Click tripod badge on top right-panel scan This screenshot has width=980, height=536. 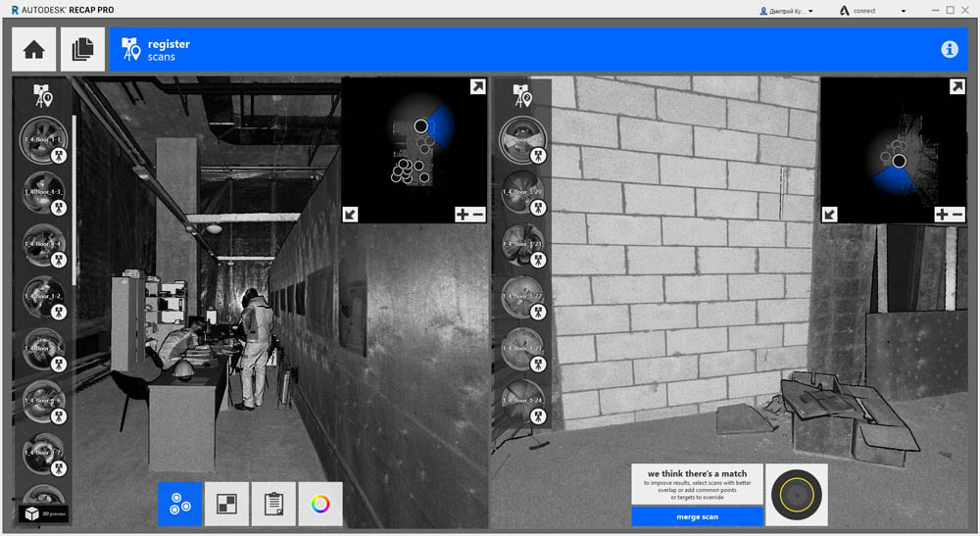[538, 156]
